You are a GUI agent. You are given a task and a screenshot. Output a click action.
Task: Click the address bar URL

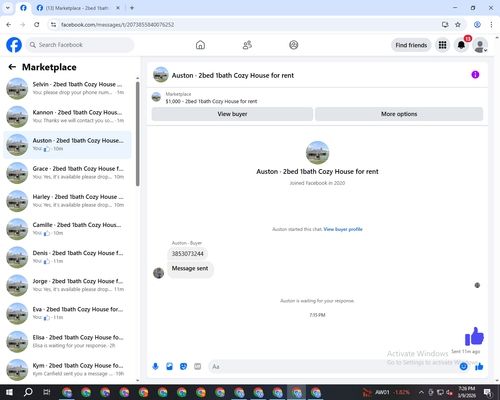click(x=117, y=25)
